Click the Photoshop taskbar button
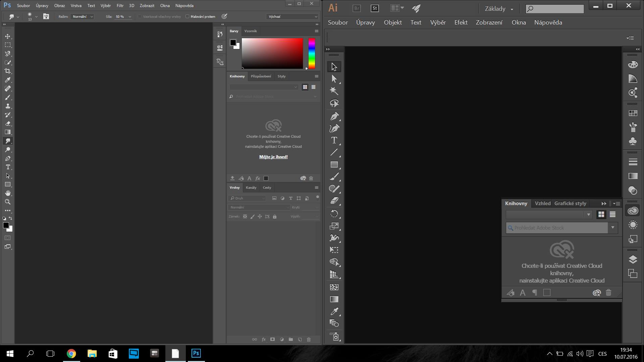 pos(196,353)
